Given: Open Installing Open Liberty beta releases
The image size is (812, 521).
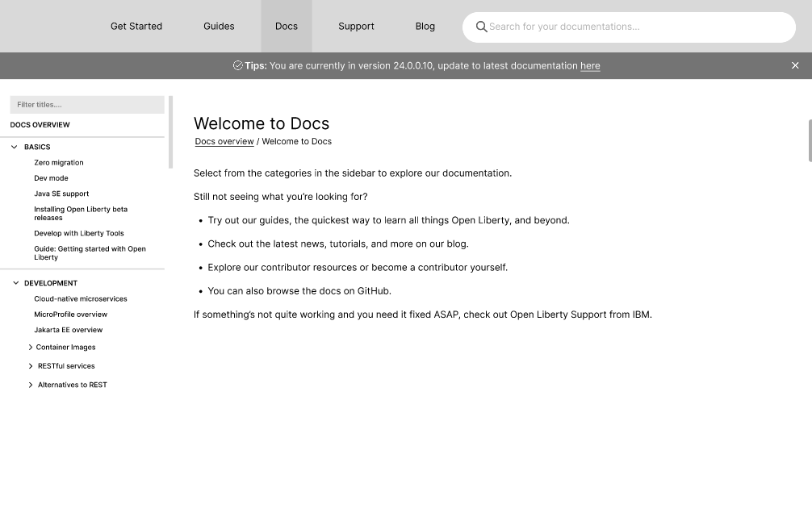Looking at the screenshot, I should [x=81, y=213].
